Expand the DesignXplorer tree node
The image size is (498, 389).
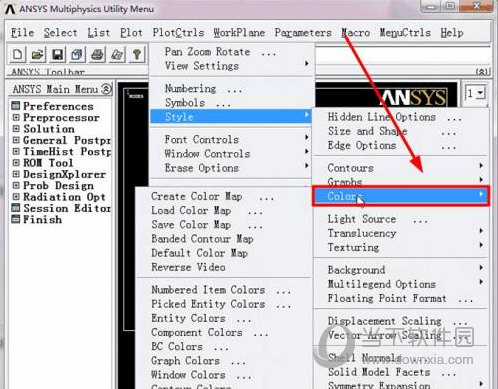pos(16,174)
